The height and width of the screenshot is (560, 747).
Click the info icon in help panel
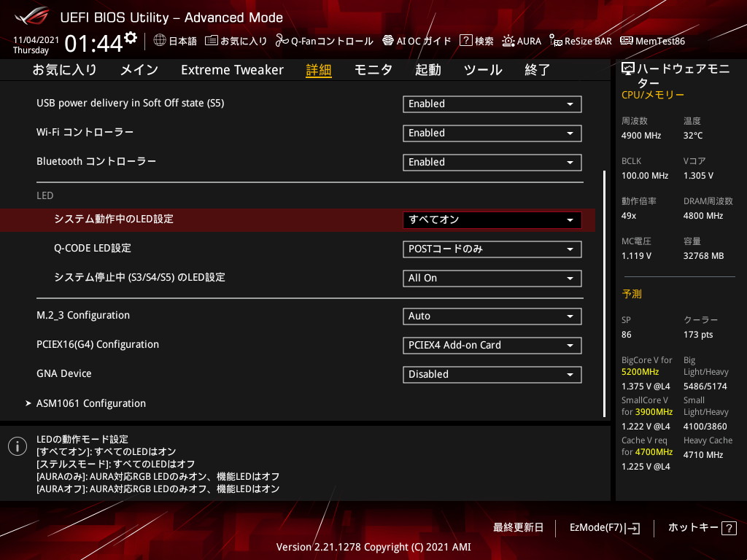[x=18, y=447]
